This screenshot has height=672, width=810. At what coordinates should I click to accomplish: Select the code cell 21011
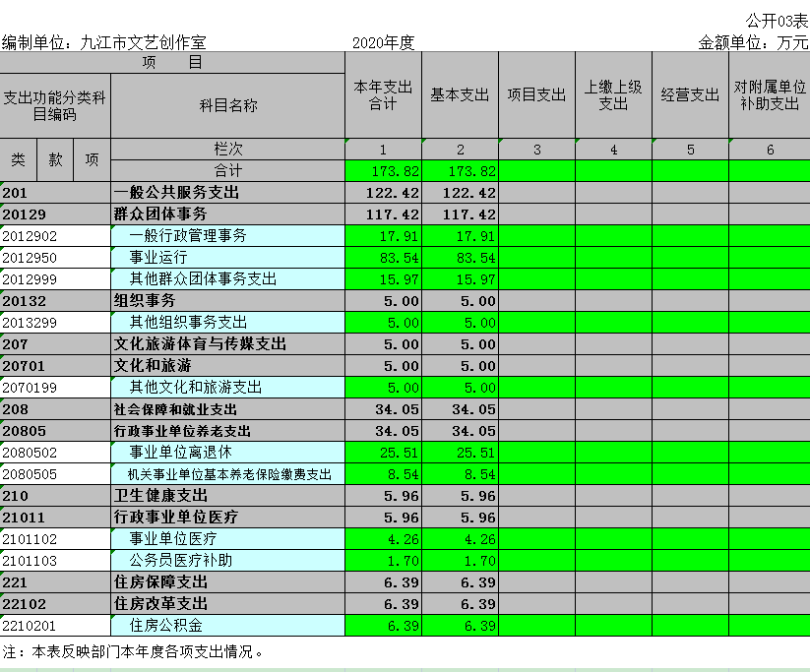[55, 517]
